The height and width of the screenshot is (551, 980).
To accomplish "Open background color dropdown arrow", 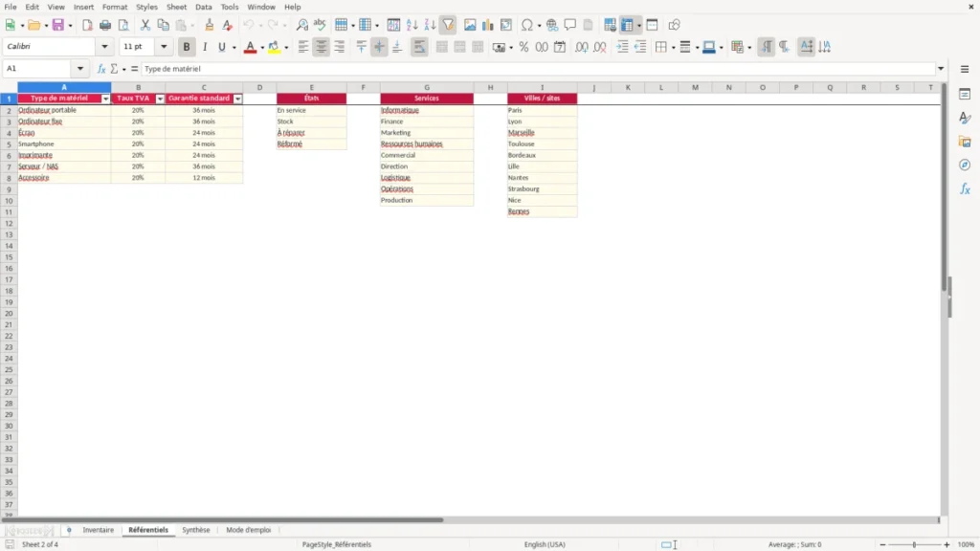I will tap(286, 47).
